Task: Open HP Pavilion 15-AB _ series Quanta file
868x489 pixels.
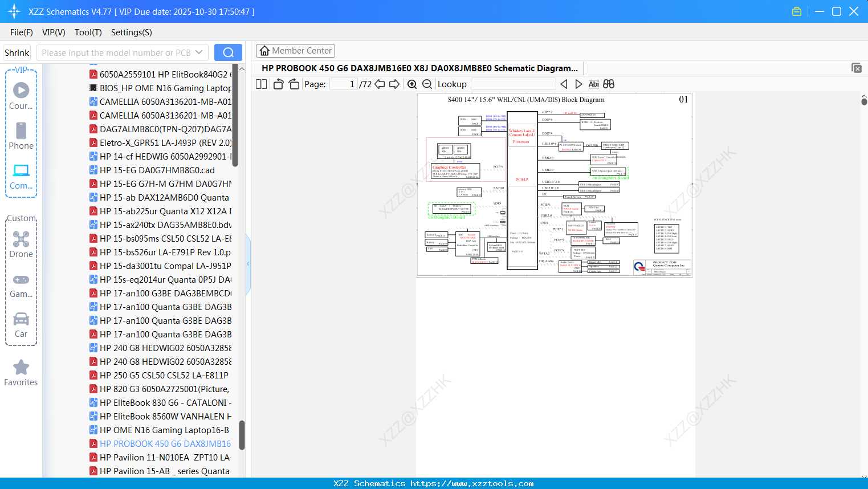Action: [x=160, y=471]
